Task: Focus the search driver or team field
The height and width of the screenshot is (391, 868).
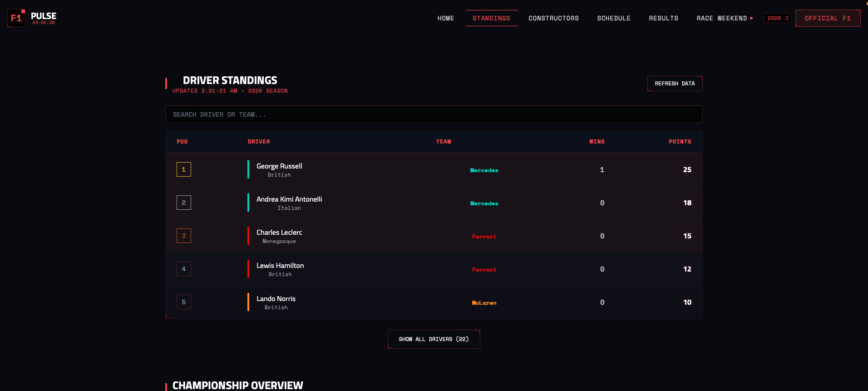Action: (434, 114)
